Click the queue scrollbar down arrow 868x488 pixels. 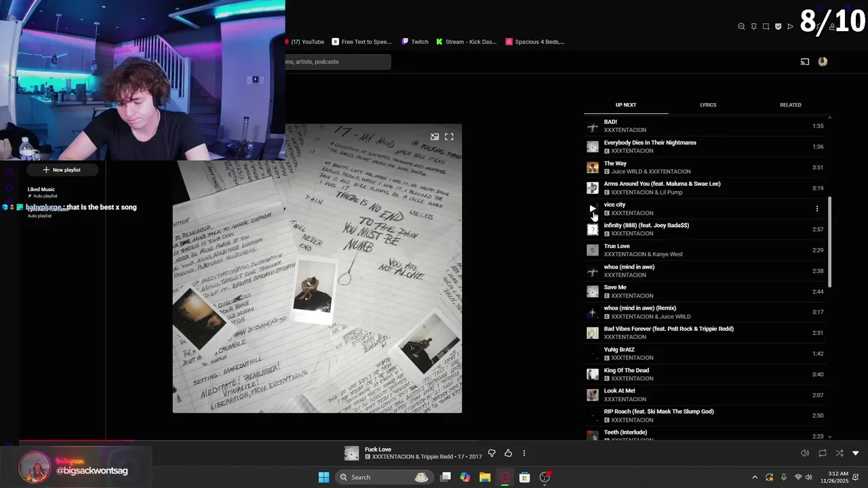pos(829,436)
